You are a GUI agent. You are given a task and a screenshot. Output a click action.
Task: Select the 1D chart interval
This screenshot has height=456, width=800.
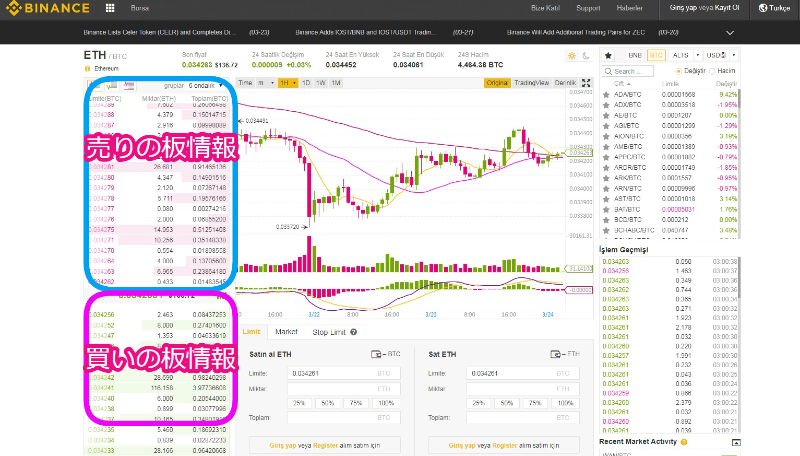coord(306,82)
